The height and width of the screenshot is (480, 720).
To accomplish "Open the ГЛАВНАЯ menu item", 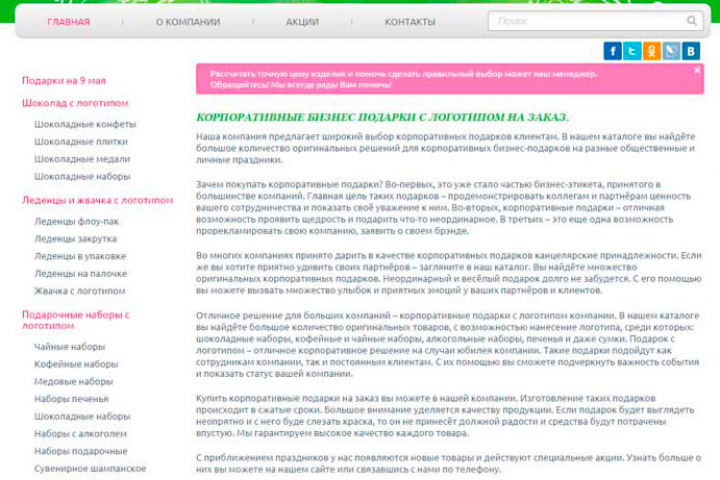I will (68, 22).
